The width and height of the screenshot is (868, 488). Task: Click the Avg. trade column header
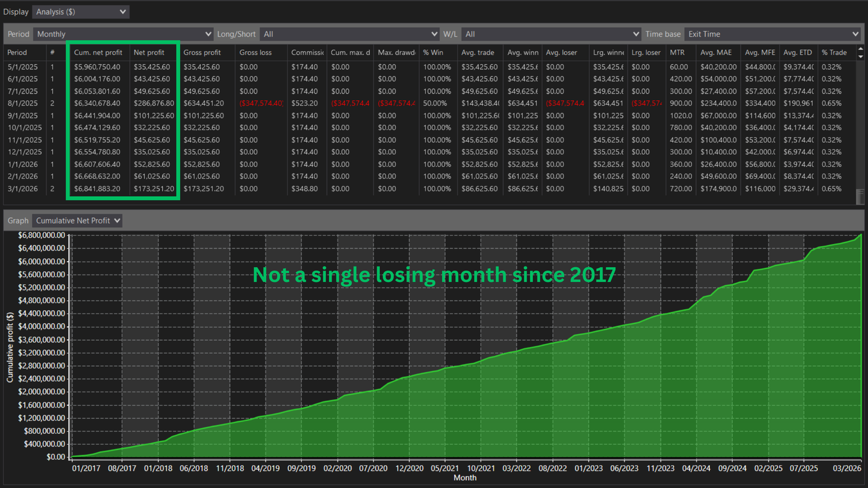[478, 53]
